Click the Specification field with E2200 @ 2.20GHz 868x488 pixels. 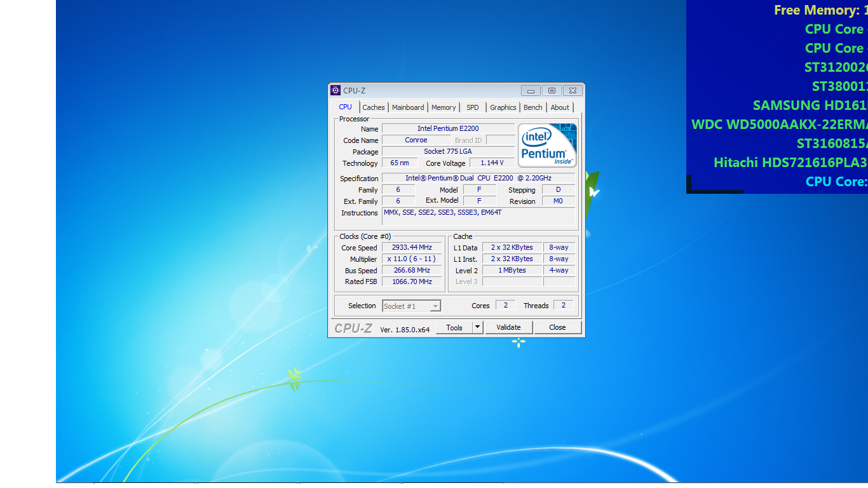click(478, 178)
